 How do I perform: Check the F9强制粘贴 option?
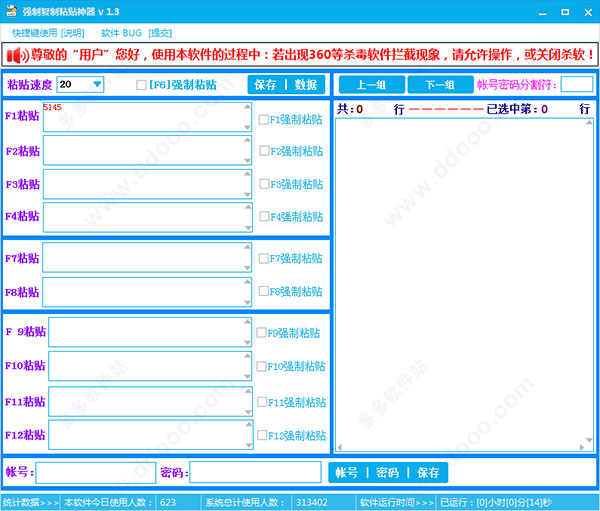click(x=261, y=332)
